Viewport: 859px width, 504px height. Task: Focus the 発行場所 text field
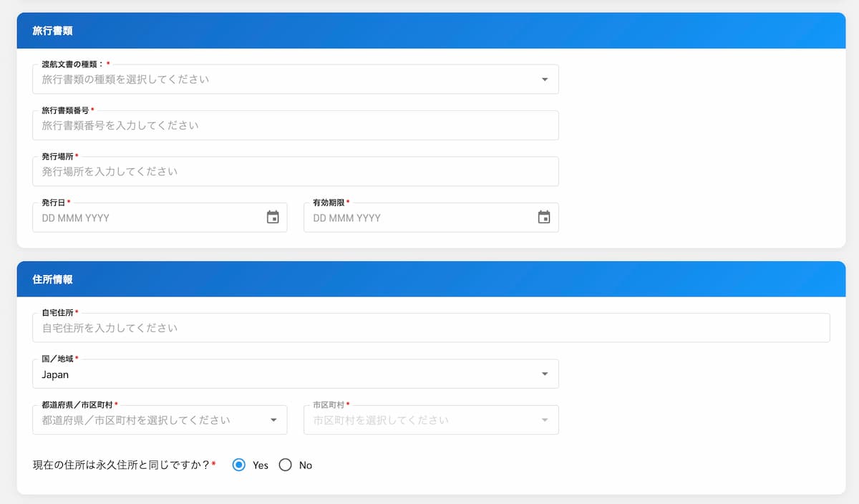tap(296, 172)
